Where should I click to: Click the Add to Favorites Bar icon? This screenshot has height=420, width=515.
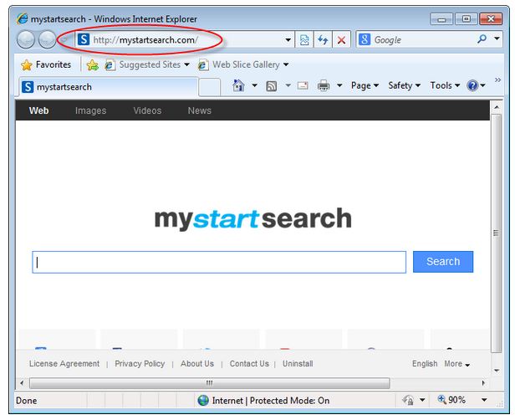[x=93, y=65]
